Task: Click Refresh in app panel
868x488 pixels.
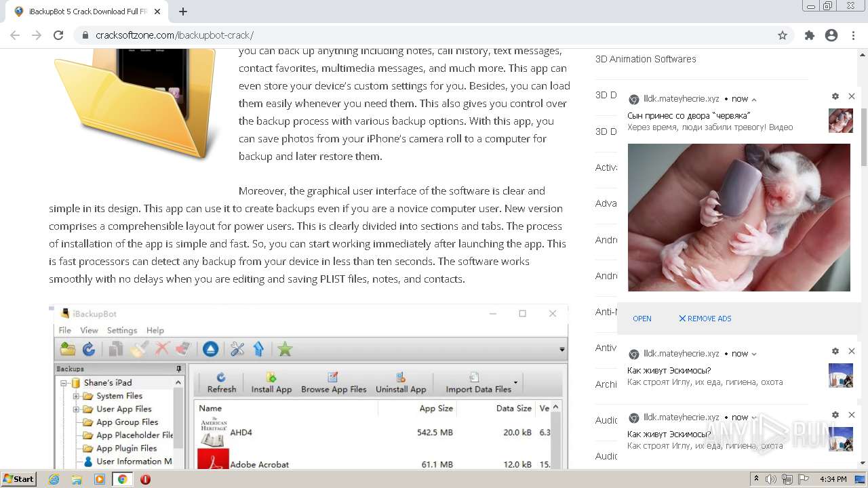Action: [222, 383]
